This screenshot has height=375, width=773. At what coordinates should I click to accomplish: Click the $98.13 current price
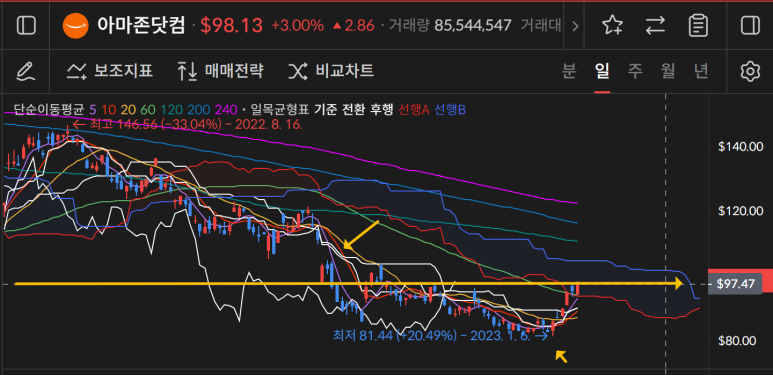[x=231, y=26]
